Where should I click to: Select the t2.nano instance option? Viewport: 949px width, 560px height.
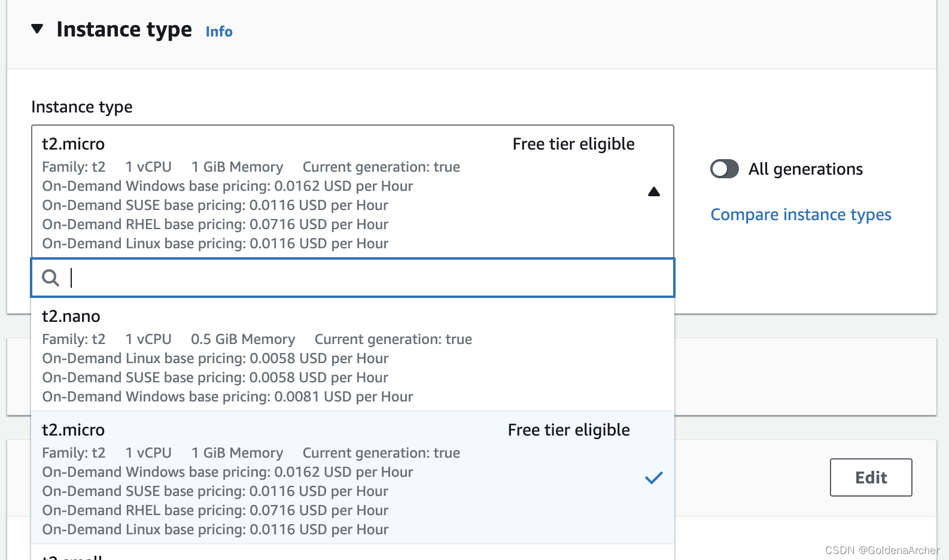point(353,355)
